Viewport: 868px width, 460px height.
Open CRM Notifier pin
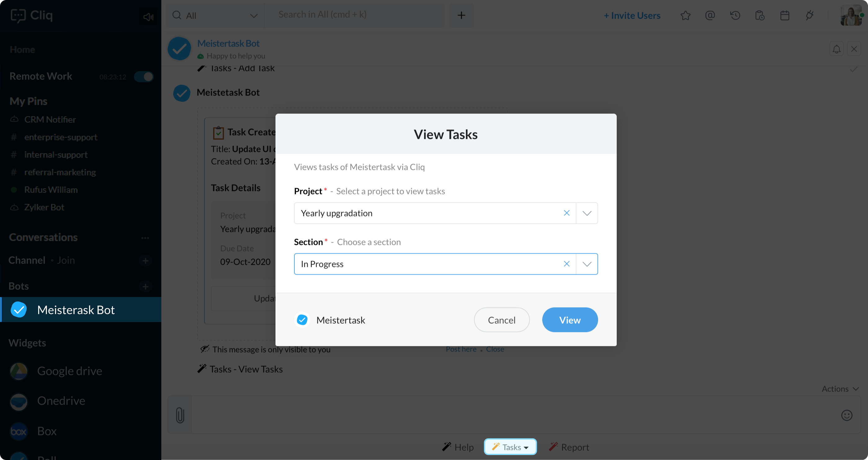click(x=50, y=120)
